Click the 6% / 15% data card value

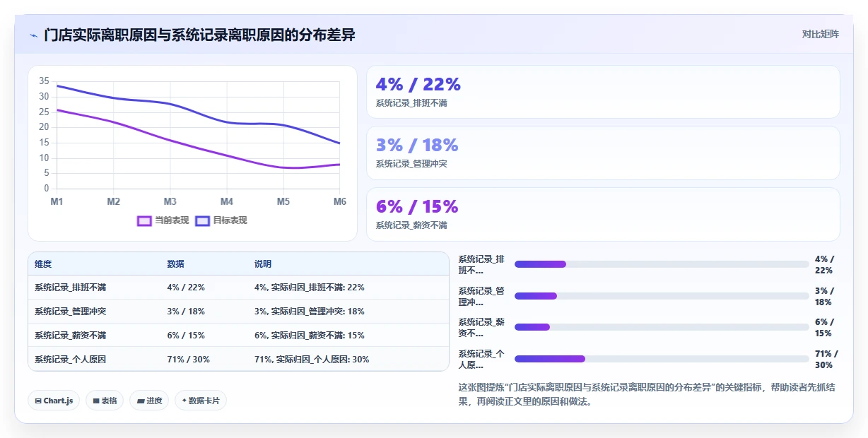tap(417, 206)
